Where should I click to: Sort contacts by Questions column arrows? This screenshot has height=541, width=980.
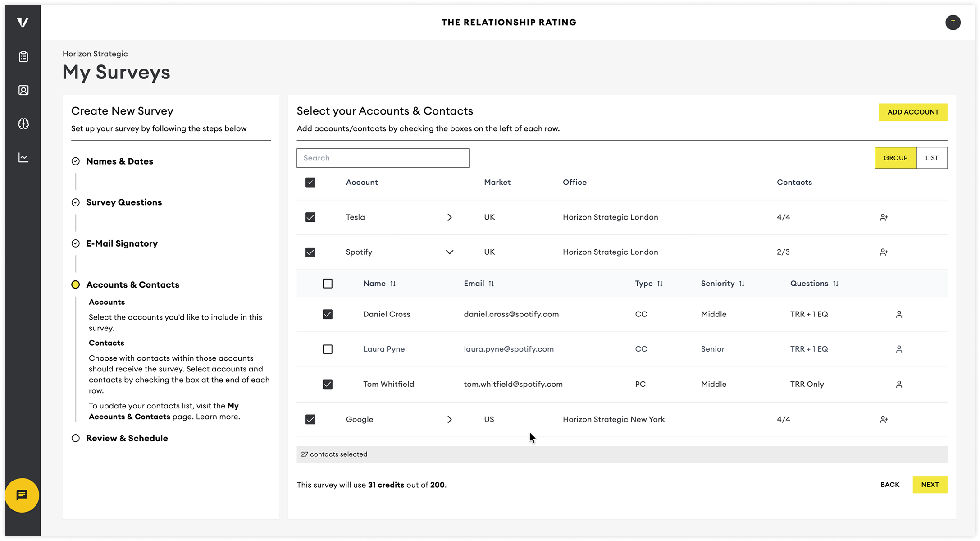(835, 284)
